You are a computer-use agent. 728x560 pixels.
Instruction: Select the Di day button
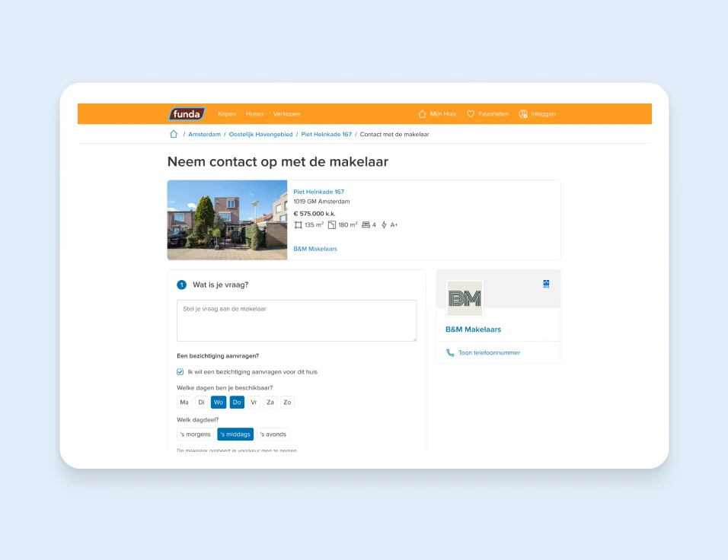201,402
